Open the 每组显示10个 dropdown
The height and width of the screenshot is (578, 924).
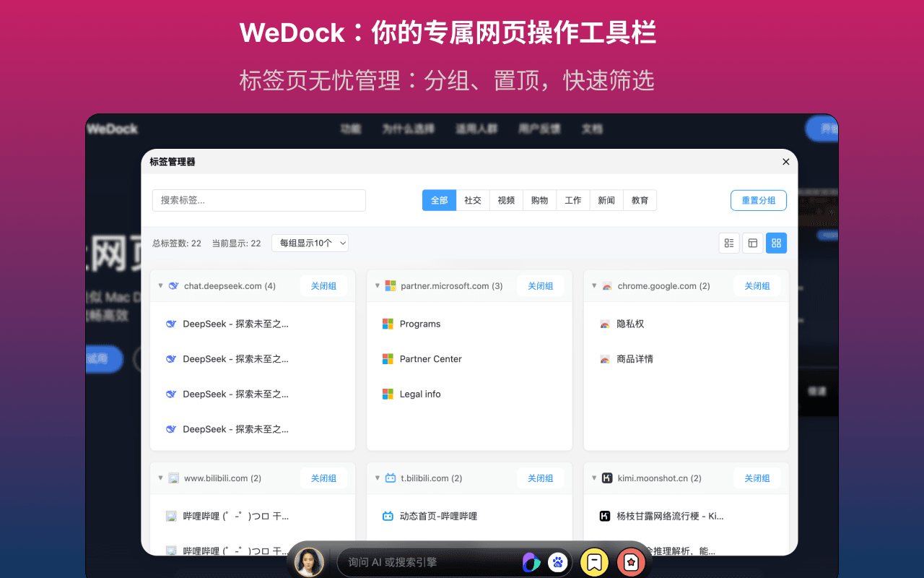click(310, 243)
